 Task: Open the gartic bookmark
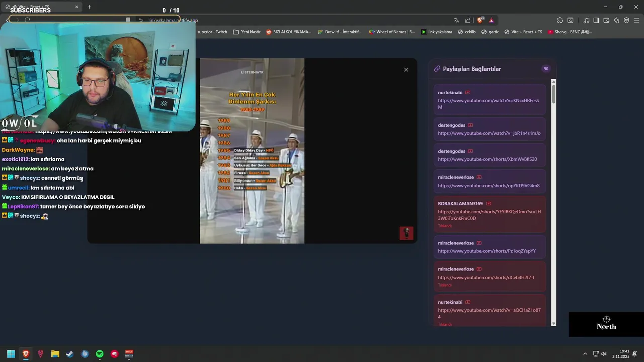(490, 32)
